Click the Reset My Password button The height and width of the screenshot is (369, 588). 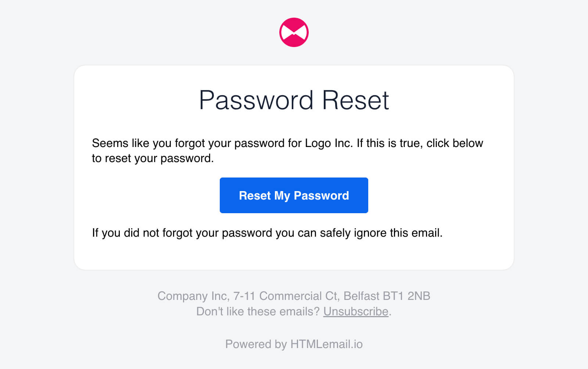tap(294, 195)
